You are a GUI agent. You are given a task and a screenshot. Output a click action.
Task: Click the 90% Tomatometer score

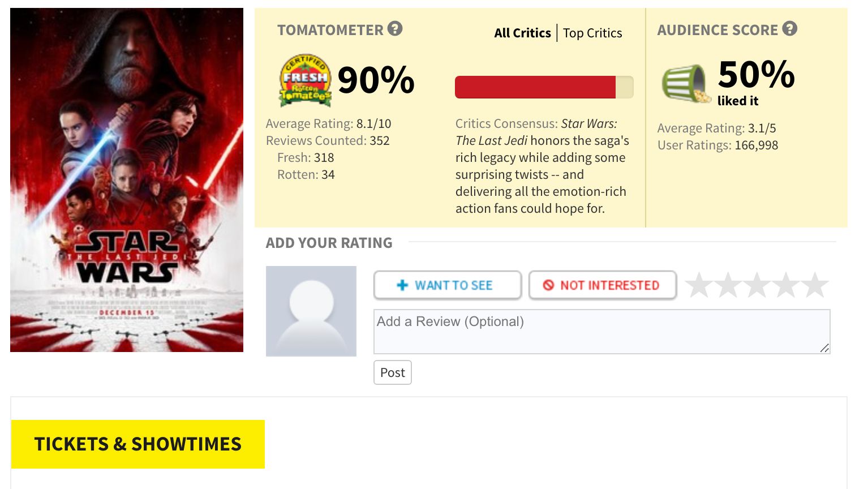tap(376, 80)
